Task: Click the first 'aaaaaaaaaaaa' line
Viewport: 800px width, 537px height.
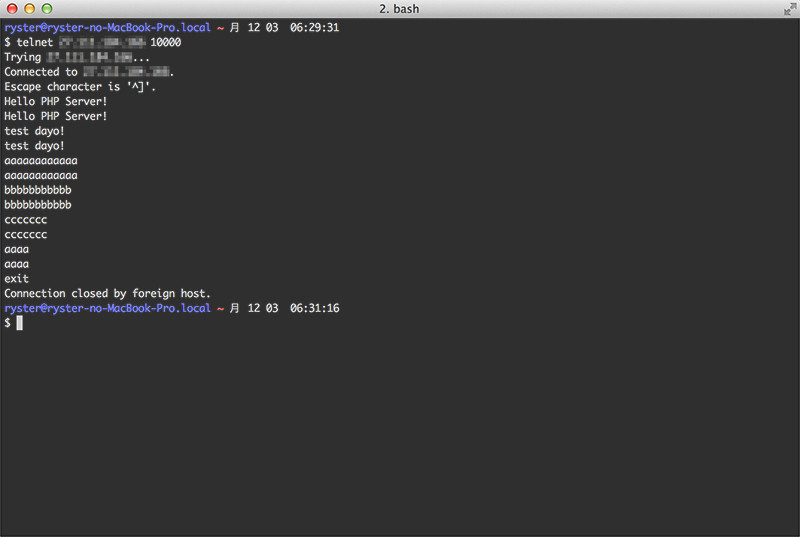Action: [x=41, y=161]
